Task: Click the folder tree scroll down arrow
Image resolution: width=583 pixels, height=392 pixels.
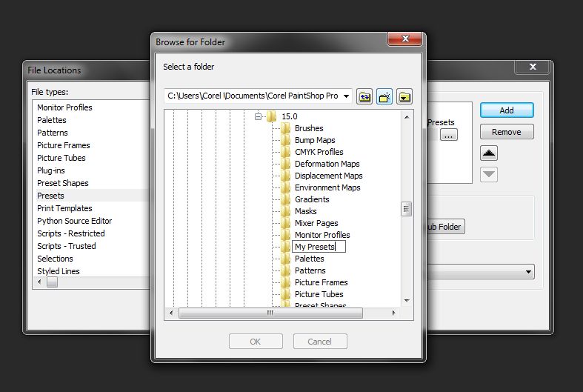Action: (407, 301)
